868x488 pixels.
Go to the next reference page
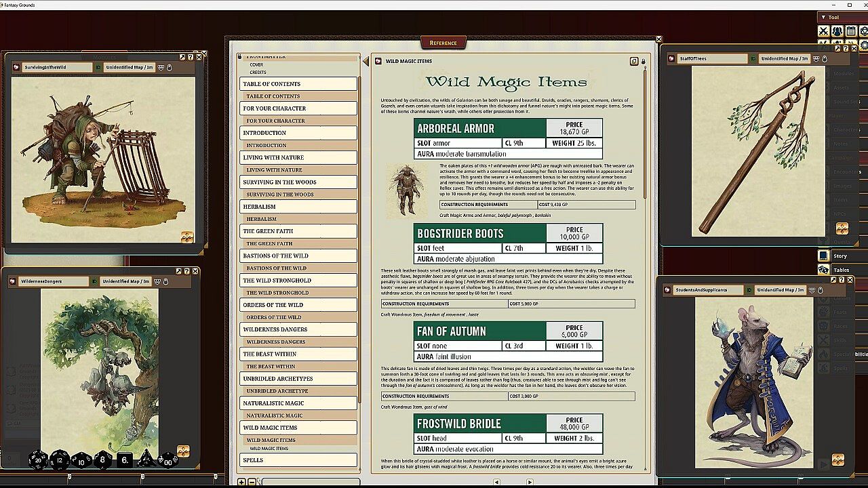pyautogui.click(x=529, y=482)
